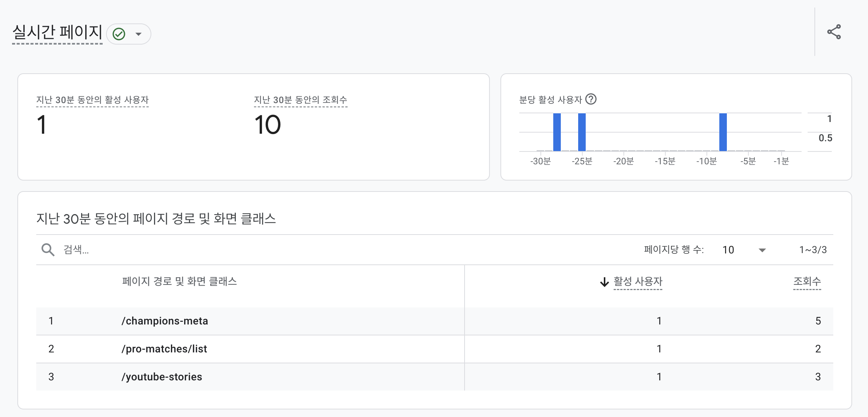Click the 지난 30분 동안의 활성 사용자 metric label

pyautogui.click(x=92, y=100)
